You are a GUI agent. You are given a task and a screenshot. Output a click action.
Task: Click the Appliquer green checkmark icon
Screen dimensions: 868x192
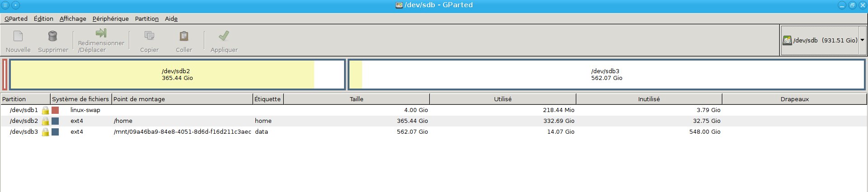coord(224,36)
